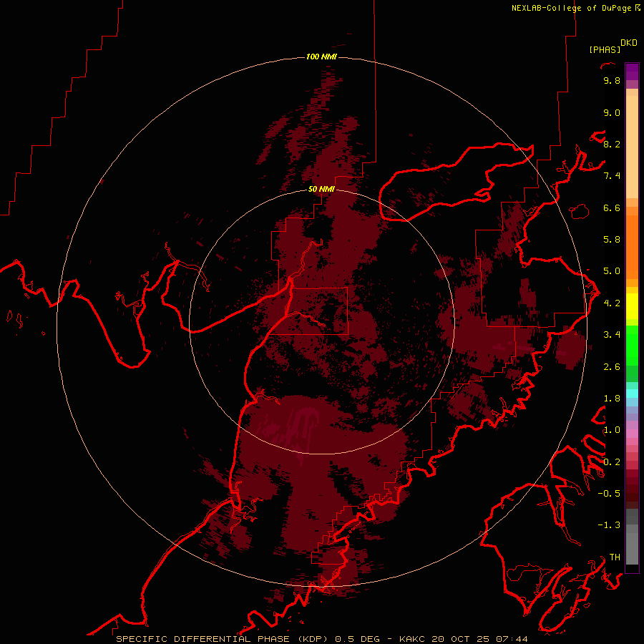The image size is (644, 644).
Task: Pick the dark maroon colorbar band
Action: tap(632, 489)
